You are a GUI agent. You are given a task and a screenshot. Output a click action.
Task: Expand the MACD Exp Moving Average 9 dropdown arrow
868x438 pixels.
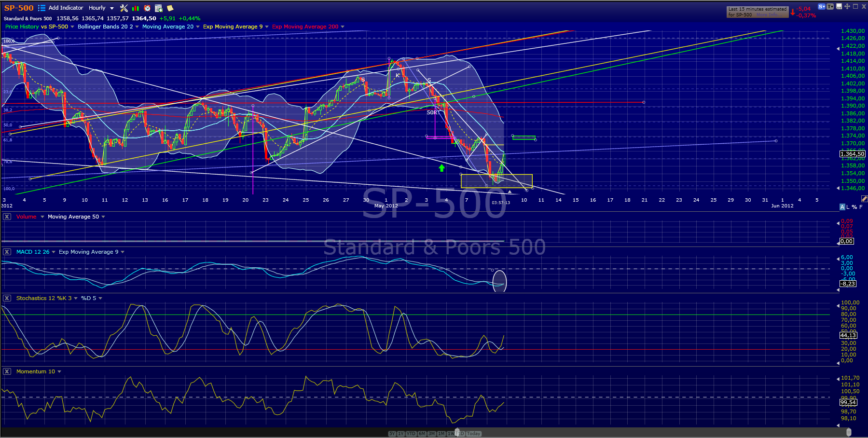tap(123, 252)
